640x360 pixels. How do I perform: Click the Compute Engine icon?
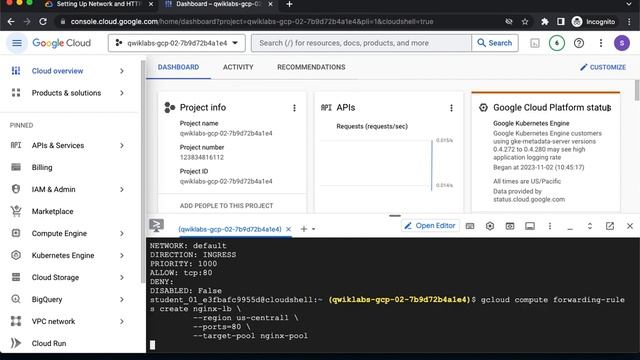[16, 233]
